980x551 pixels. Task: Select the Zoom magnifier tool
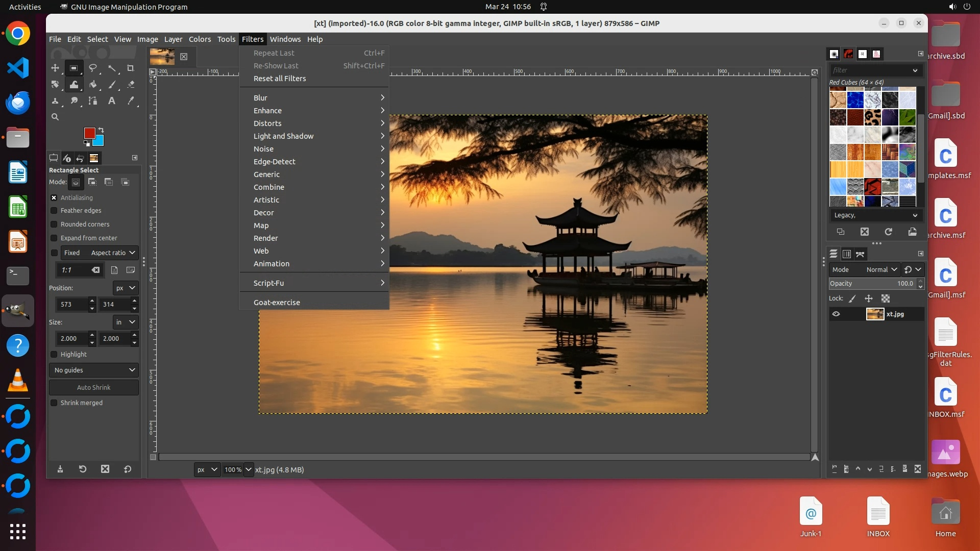point(55,117)
